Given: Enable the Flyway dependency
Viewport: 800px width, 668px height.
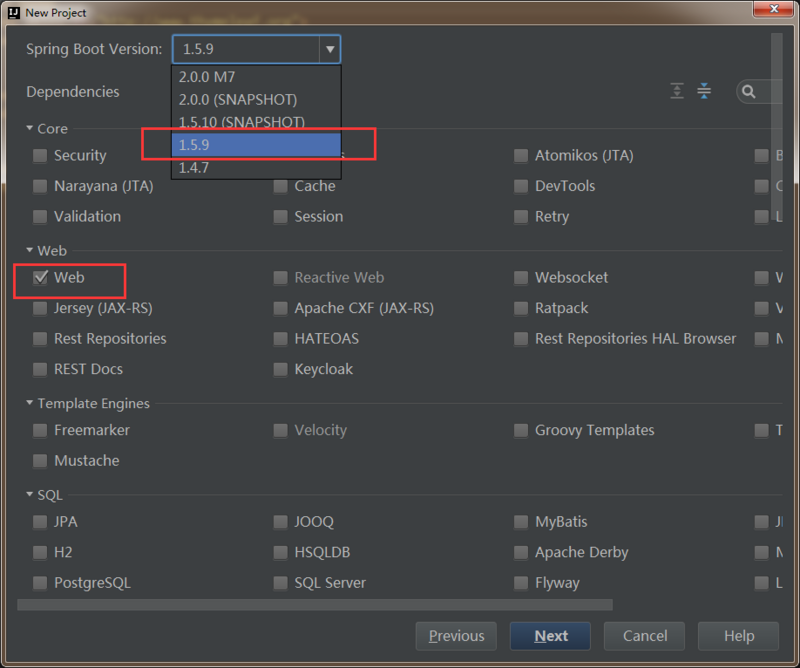Looking at the screenshot, I should (x=520, y=583).
